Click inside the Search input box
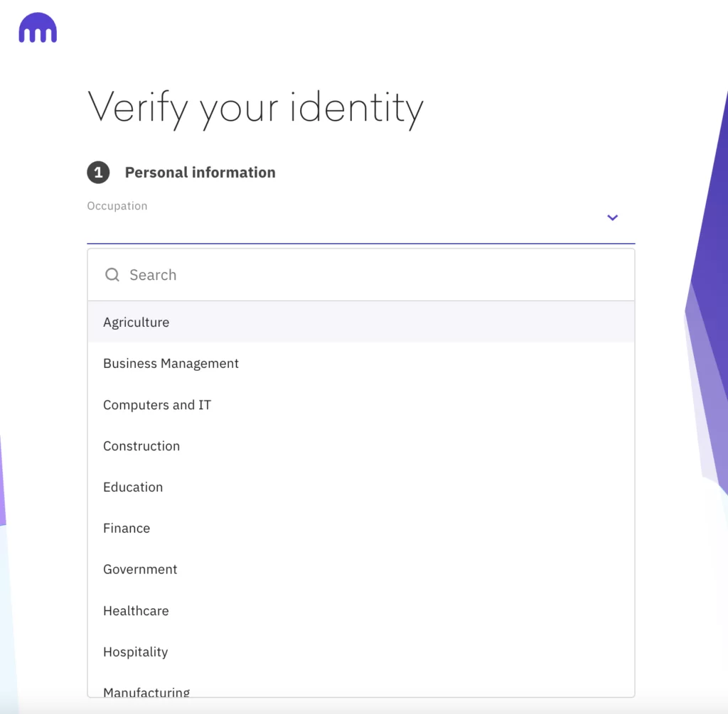The image size is (728, 714). (x=284, y=274)
